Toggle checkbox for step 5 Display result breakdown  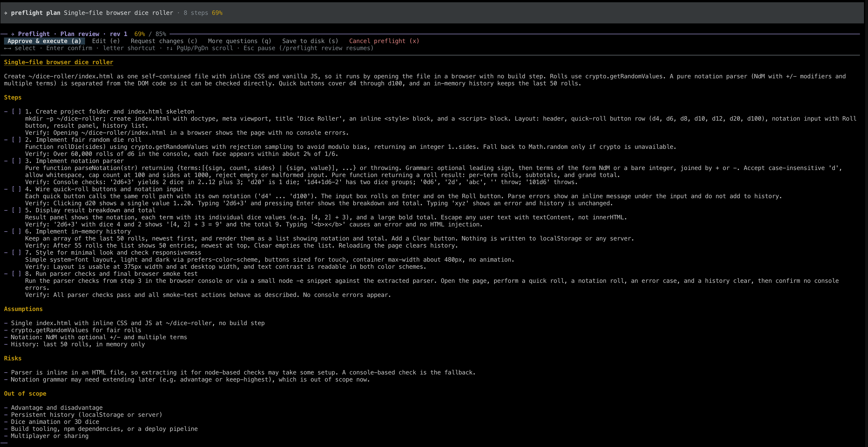[16, 210]
